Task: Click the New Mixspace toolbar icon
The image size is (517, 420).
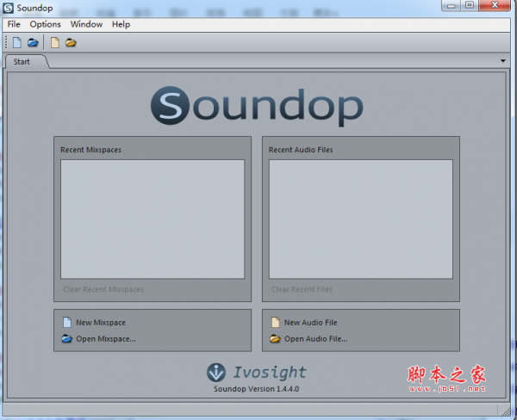Action: pyautogui.click(x=16, y=42)
